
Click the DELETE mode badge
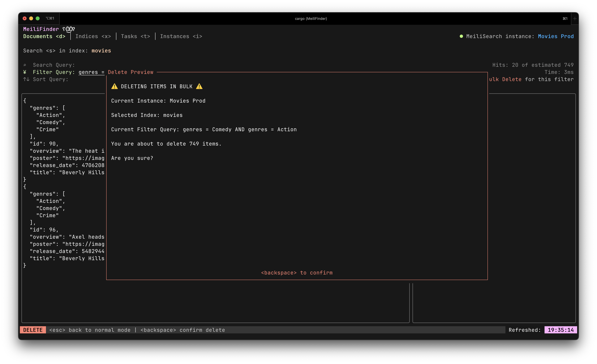pyautogui.click(x=33, y=330)
